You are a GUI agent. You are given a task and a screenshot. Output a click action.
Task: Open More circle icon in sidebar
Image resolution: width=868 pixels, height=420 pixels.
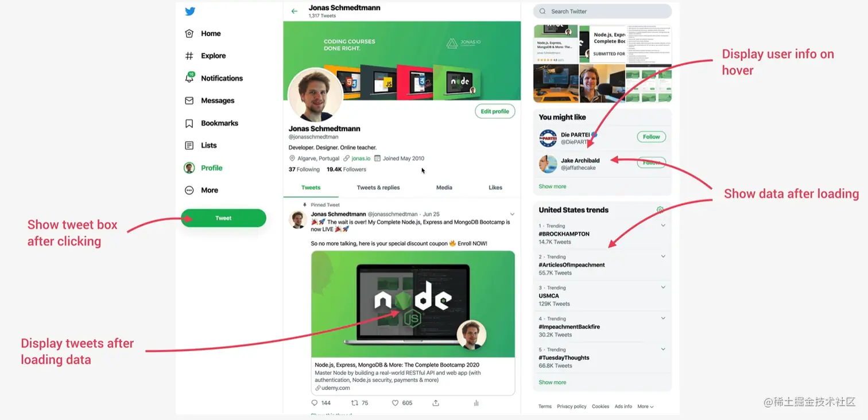(x=189, y=190)
